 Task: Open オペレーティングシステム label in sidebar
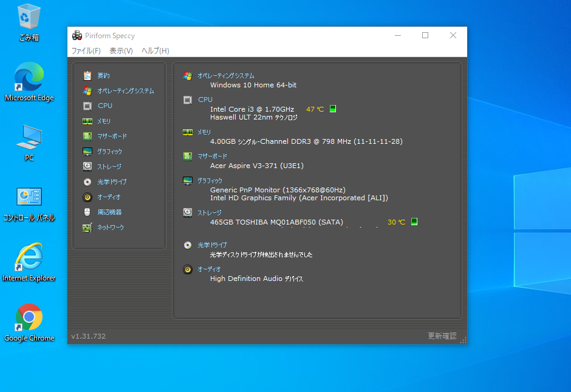coord(126,91)
